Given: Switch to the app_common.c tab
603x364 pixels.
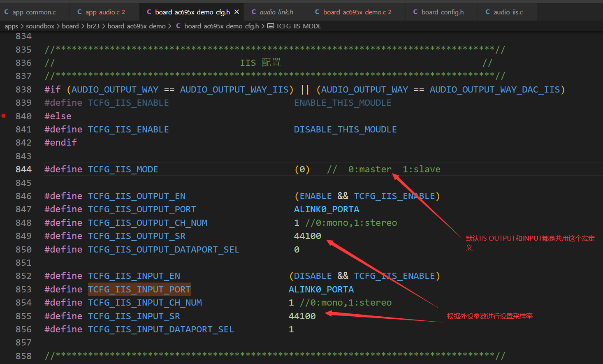Looking at the screenshot, I should (34, 12).
